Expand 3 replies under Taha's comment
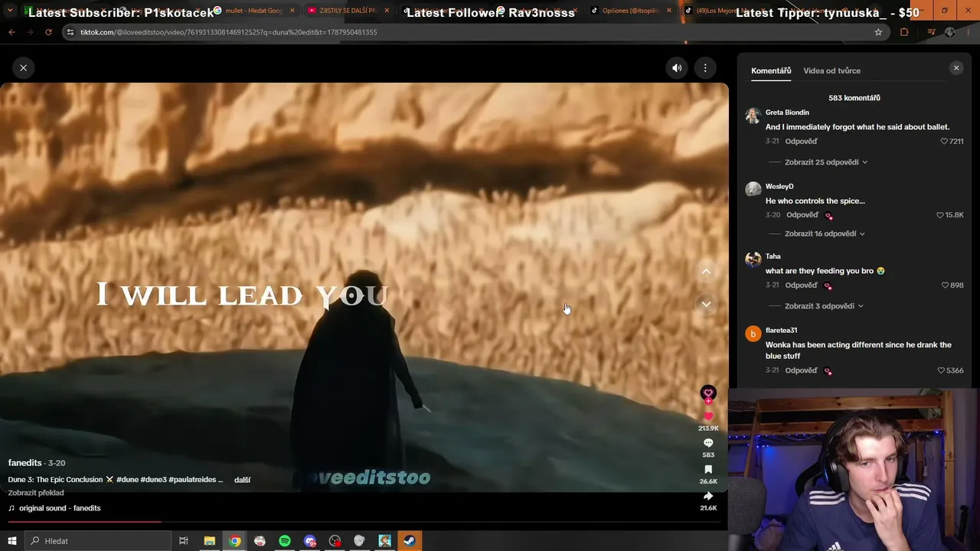 click(824, 306)
